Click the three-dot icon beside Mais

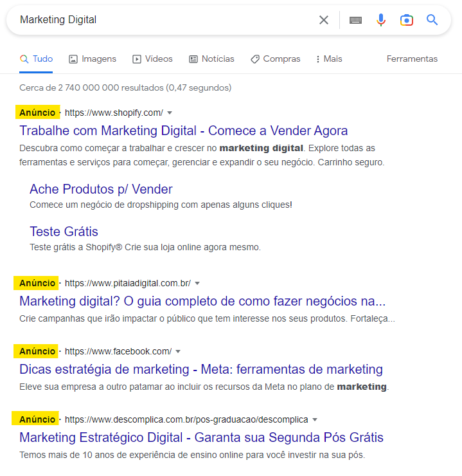coord(318,59)
